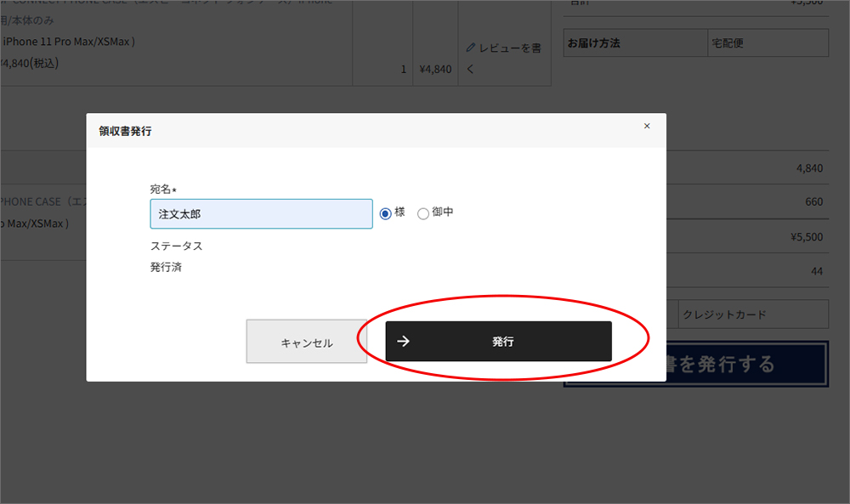This screenshot has height=504, width=850.
Task: Click the クレジットカード payment cell
Action: 753,314
